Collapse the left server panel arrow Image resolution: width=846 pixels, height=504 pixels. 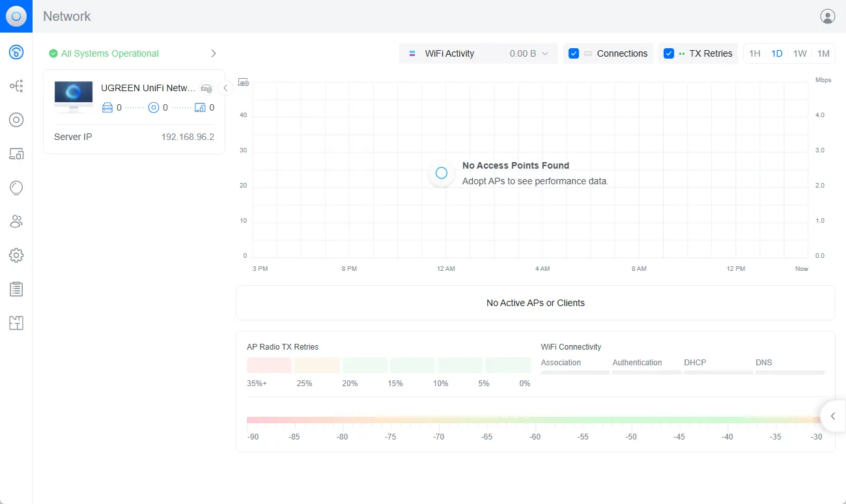click(x=225, y=88)
